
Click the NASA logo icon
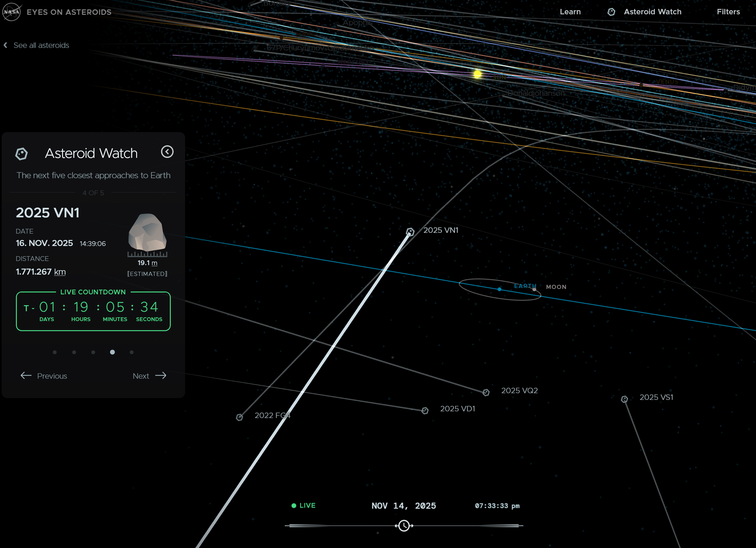pos(11,12)
